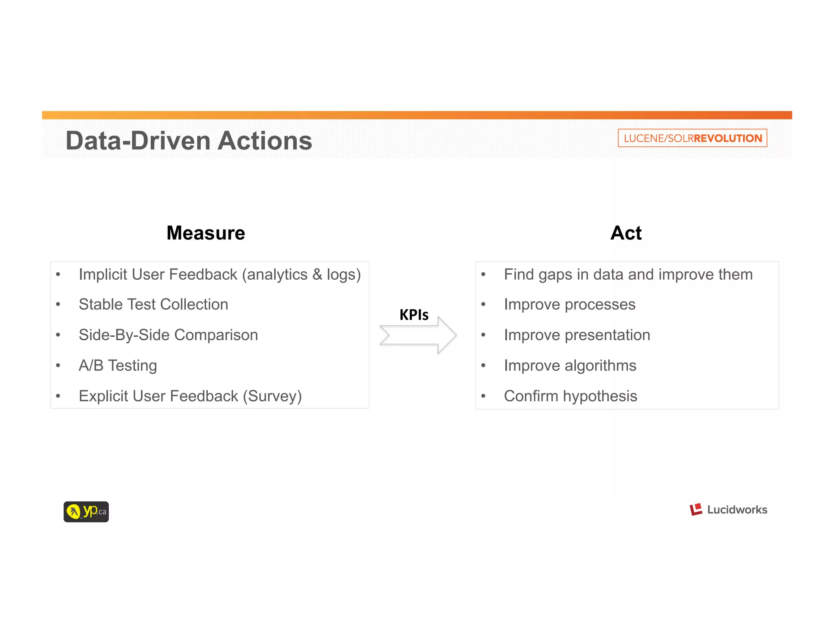834x644 pixels.
Task: Click the KPIs arrow graphic
Action: pos(418,335)
